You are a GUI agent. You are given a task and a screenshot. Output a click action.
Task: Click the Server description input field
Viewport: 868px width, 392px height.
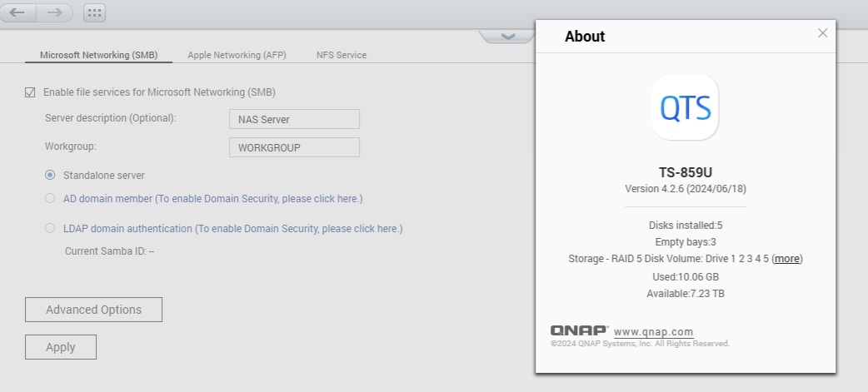coord(295,119)
